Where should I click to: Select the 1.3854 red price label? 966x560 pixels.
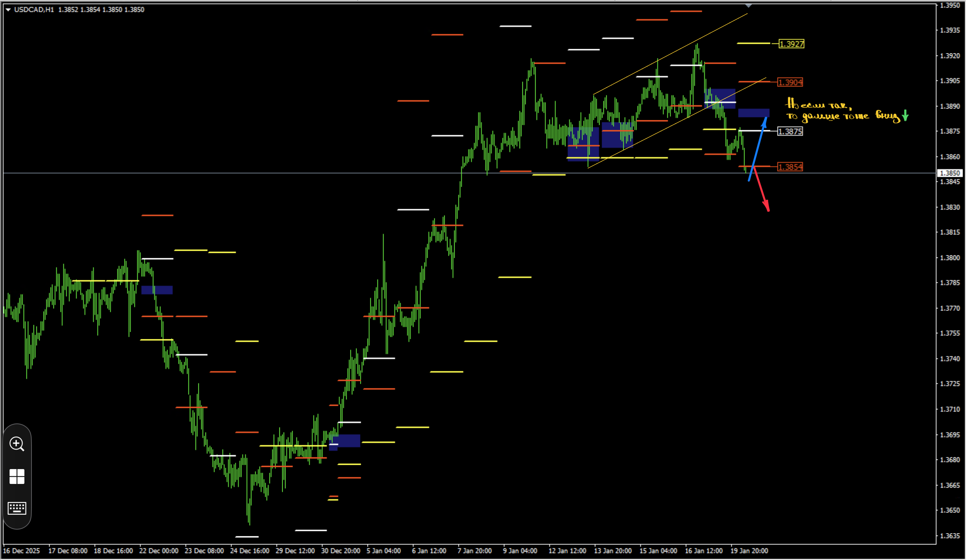click(790, 167)
